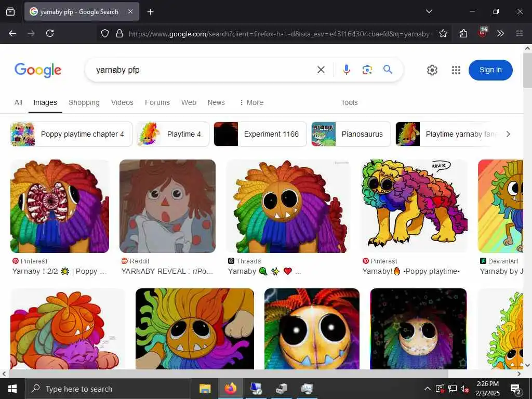Screen dimensions: 532x399
Task: Reload the current page
Action: pyautogui.click(x=50, y=33)
